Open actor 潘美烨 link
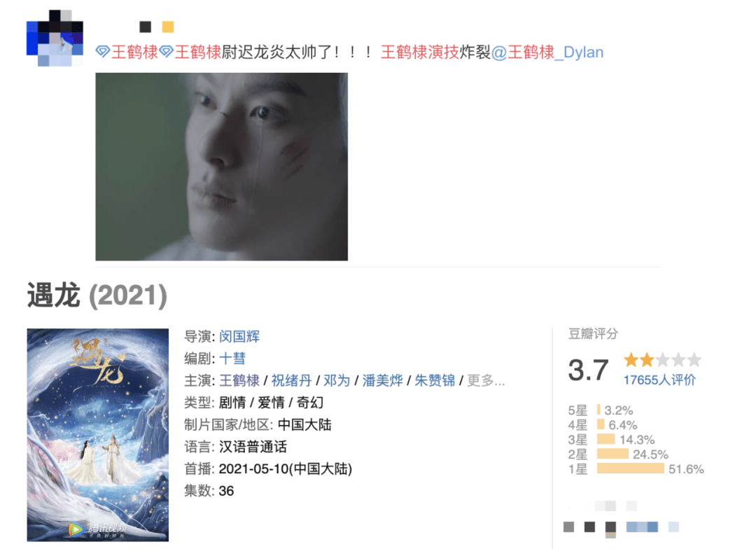 382,381
